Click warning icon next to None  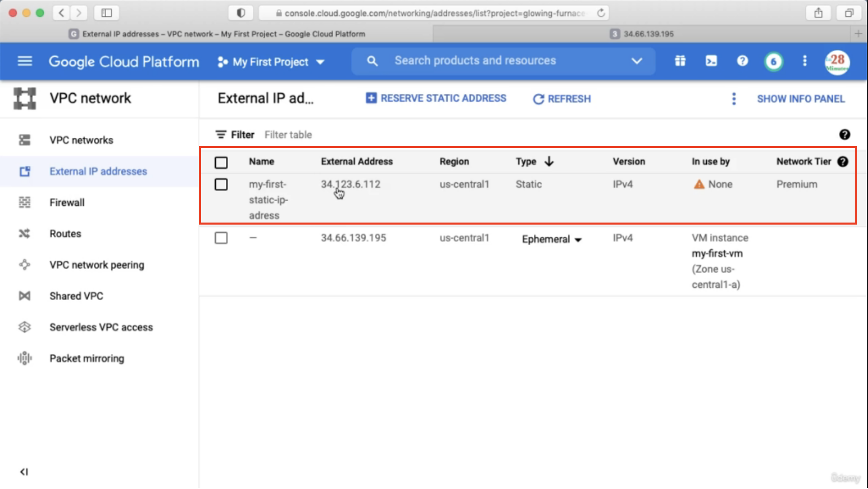(x=699, y=184)
